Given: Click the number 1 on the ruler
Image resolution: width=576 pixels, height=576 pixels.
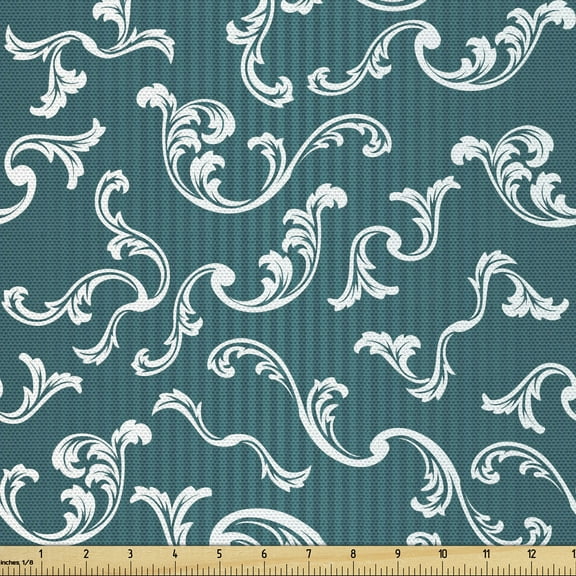Looking at the screenshot, I should [41, 554].
